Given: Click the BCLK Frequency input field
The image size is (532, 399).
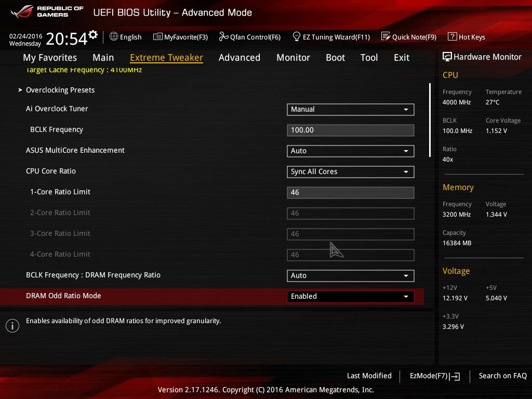Looking at the screenshot, I should 351,130.
